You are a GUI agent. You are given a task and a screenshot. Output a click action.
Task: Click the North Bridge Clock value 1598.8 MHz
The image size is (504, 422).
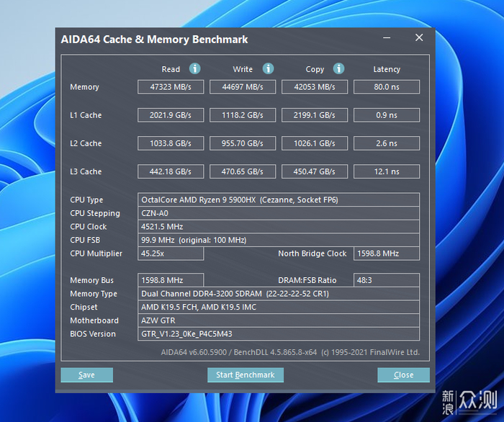point(387,253)
